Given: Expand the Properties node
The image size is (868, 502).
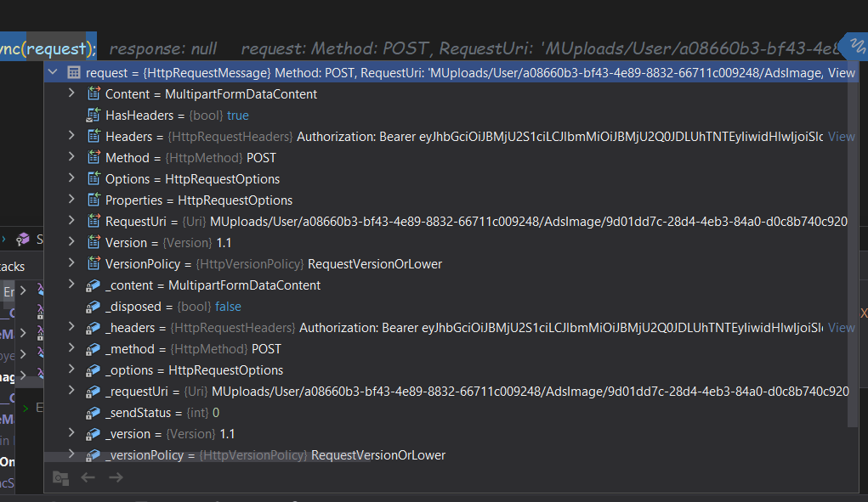Looking at the screenshot, I should click(x=71, y=199).
